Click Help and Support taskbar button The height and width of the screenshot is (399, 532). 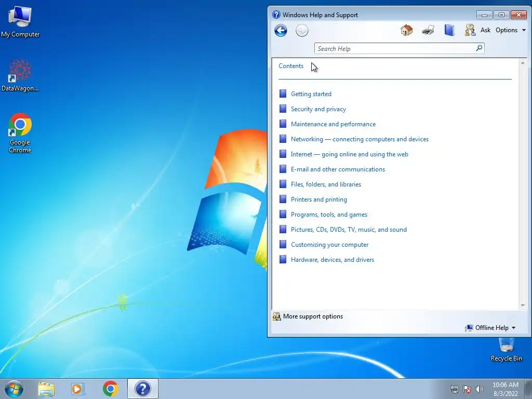coord(143,389)
